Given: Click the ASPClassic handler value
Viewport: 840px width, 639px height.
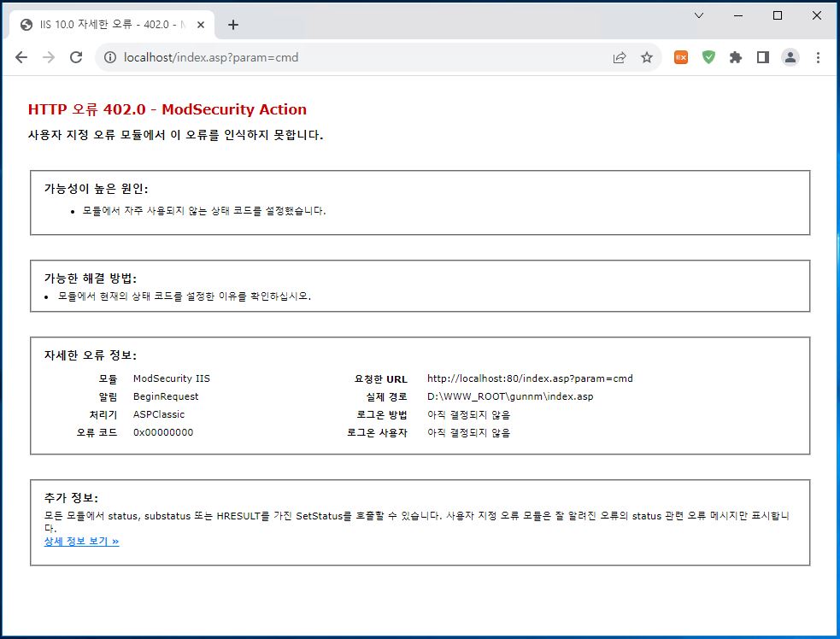Looking at the screenshot, I should pyautogui.click(x=159, y=414).
